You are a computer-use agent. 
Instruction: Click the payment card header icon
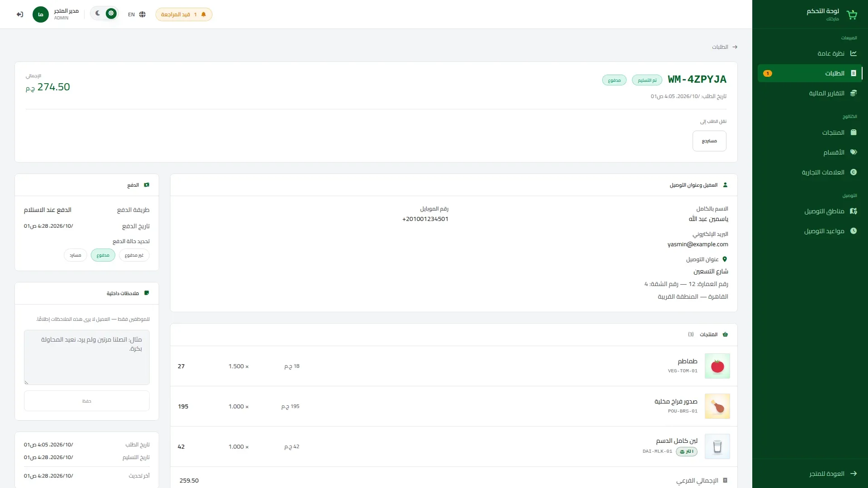coord(146,185)
